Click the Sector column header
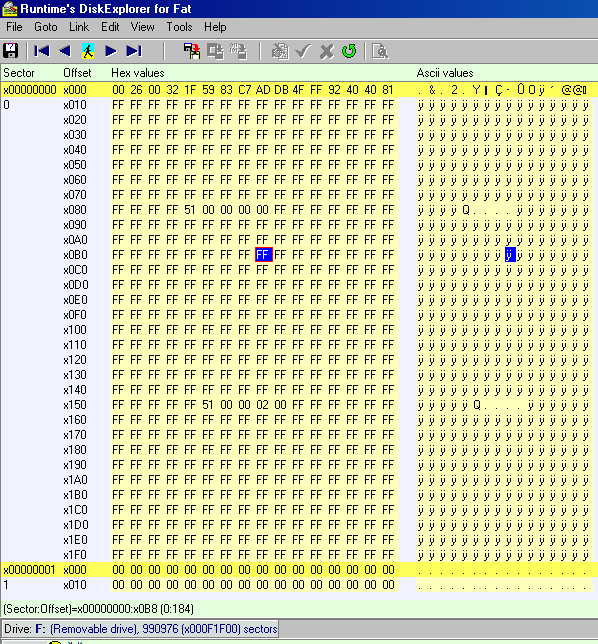 19,73
